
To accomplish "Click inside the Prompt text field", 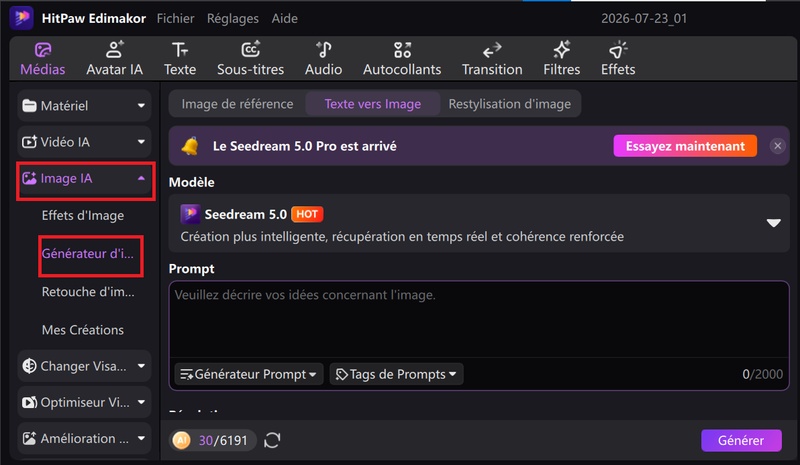I will (479, 319).
